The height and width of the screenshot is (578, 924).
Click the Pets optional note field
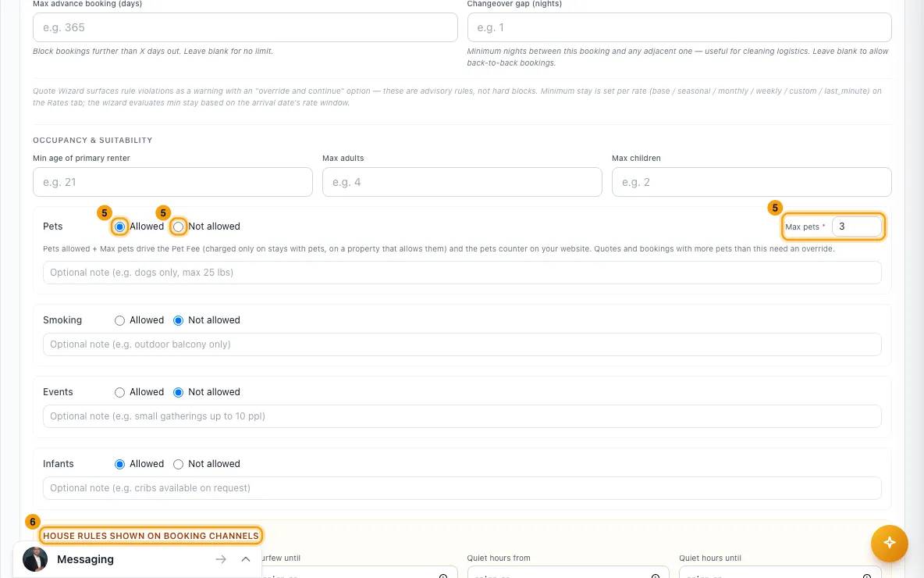[x=462, y=273]
